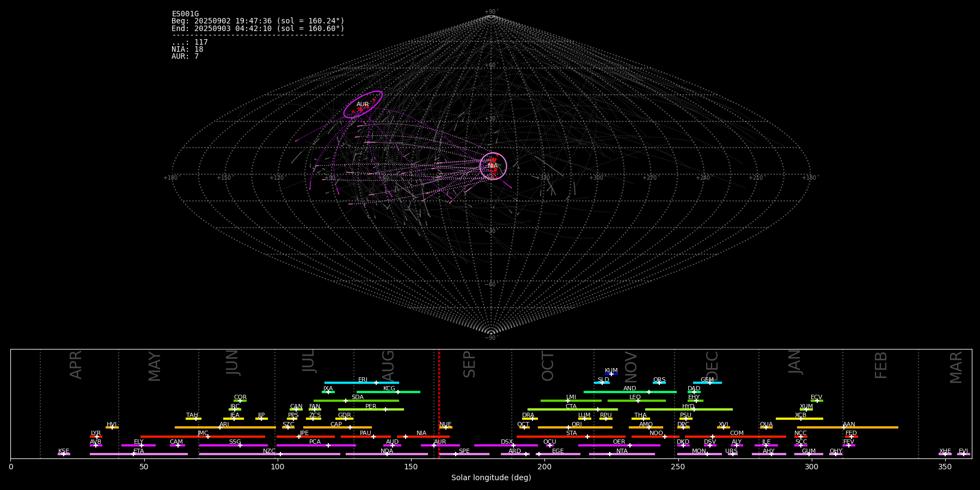
Task: Click the cyan ERI activity bar
Action: click(x=362, y=383)
